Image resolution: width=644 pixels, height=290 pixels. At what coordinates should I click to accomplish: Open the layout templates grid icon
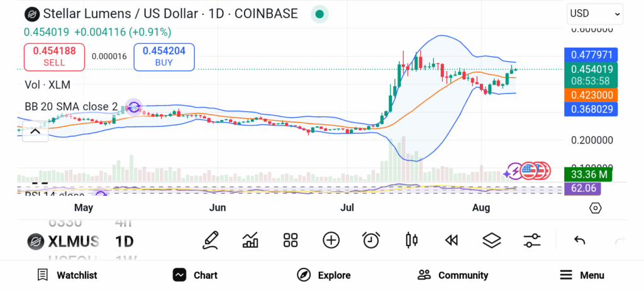point(291,240)
